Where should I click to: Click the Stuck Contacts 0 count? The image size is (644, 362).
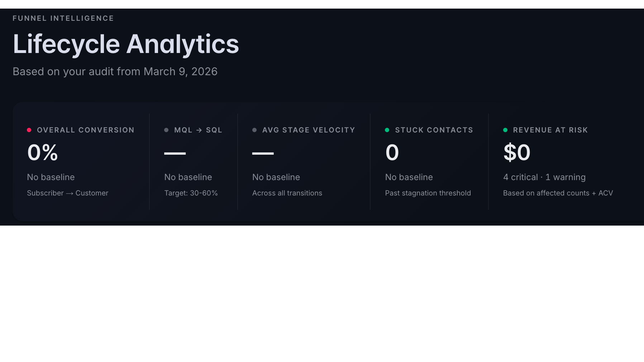point(392,153)
